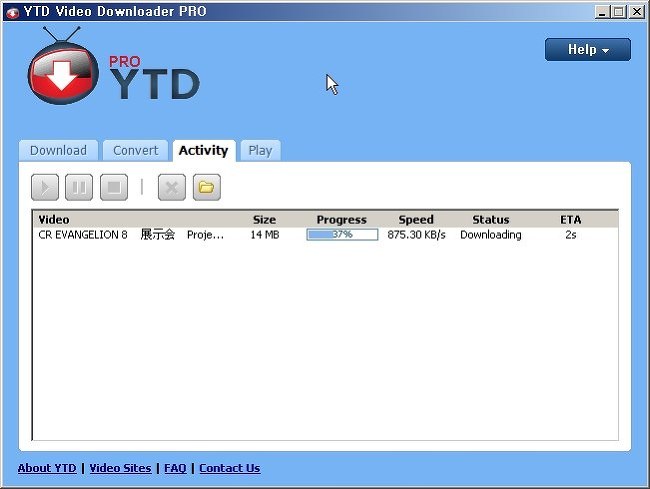650x489 pixels.
Task: Sort by the Speed column header
Action: 416,220
